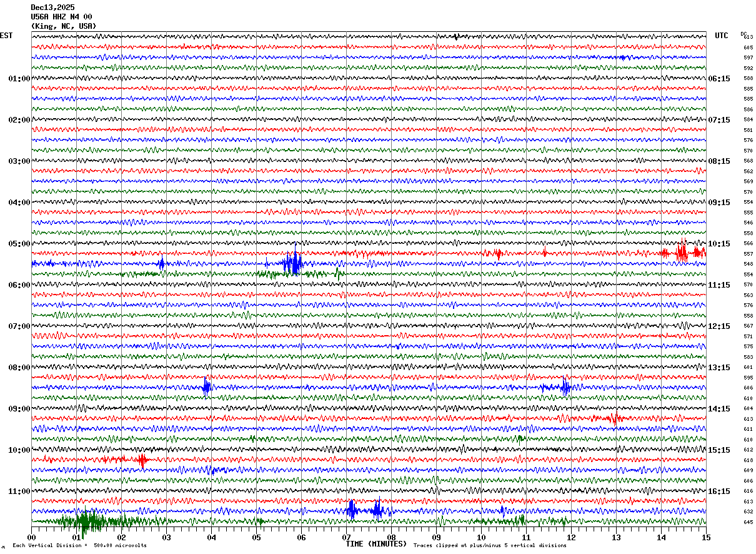This screenshot has width=756, height=554.
Task: Click minute 09 on the bottom time axis
Action: (x=437, y=537)
